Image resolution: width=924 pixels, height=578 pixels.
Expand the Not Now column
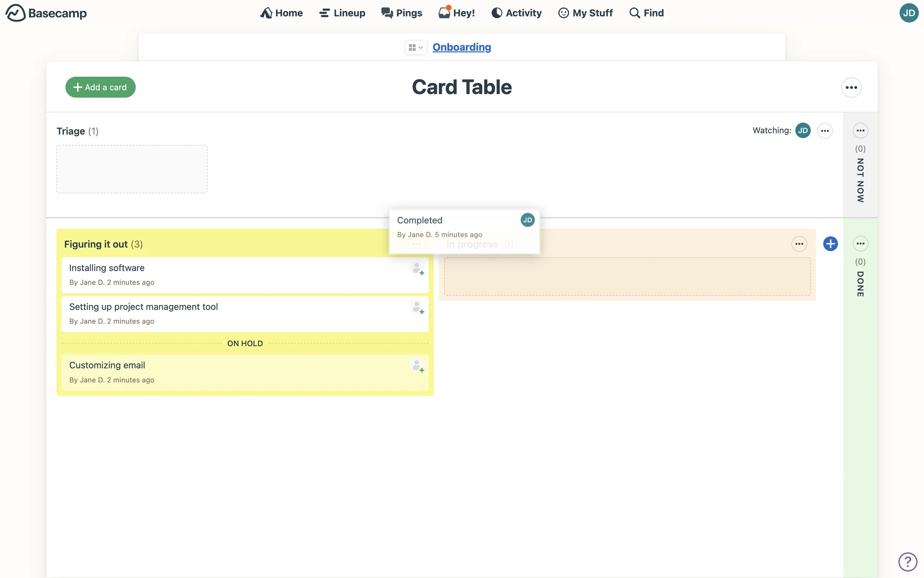coord(860,180)
